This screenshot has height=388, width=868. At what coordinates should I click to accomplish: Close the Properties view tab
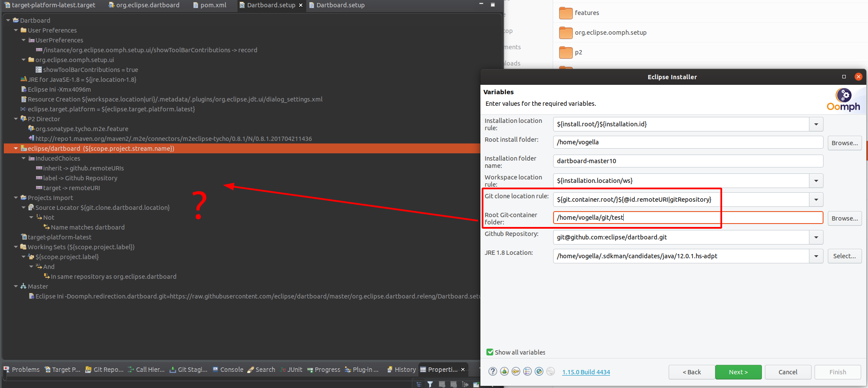click(463, 370)
